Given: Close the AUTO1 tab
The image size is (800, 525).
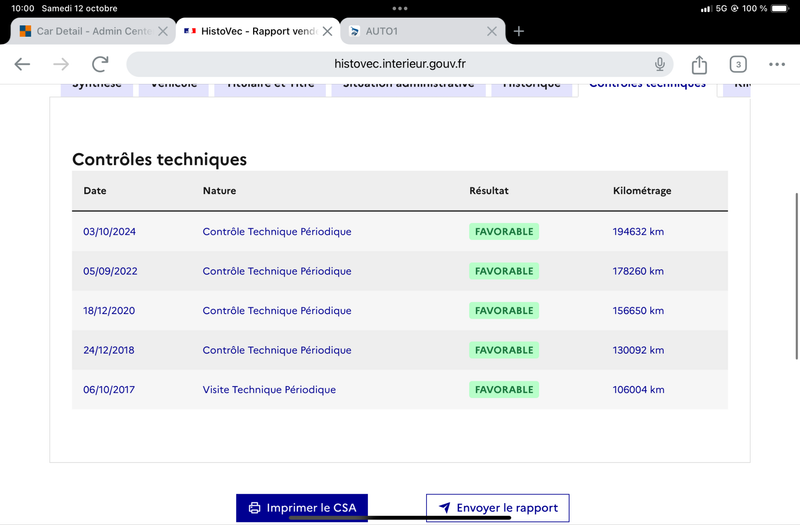Looking at the screenshot, I should [492, 31].
